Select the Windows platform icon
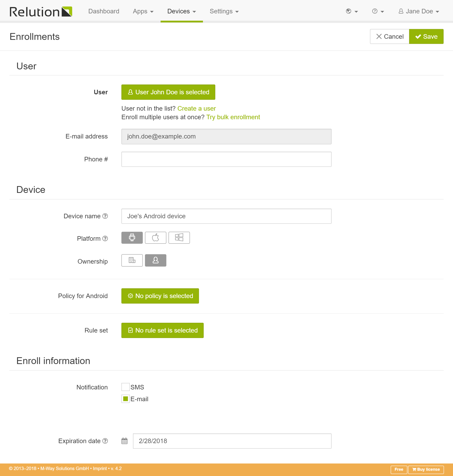Viewport: 453px width, 476px height. 179,238
